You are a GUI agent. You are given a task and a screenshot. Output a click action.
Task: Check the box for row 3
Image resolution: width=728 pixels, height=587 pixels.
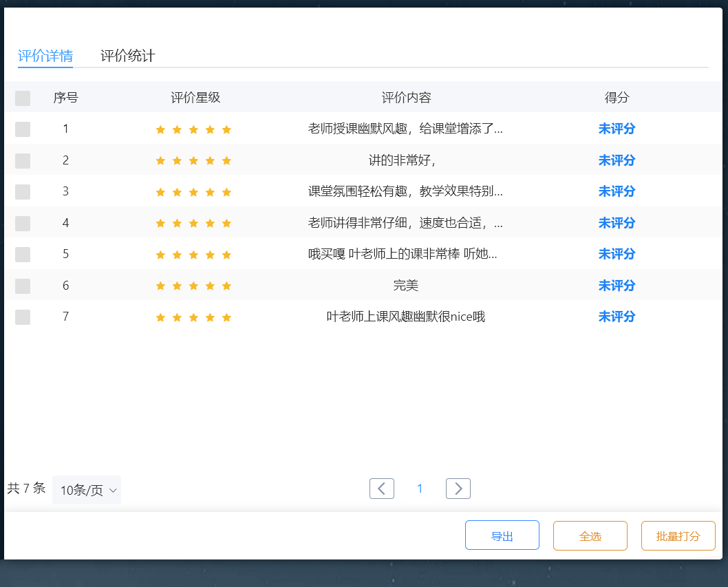(x=23, y=192)
